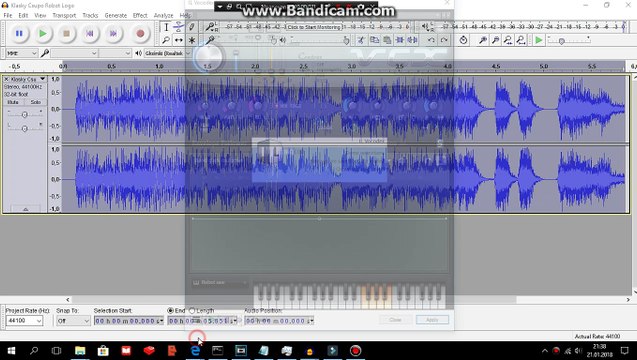Image resolution: width=637 pixels, height=360 pixels.
Task: Open the Tracks menu
Action: (x=90, y=15)
